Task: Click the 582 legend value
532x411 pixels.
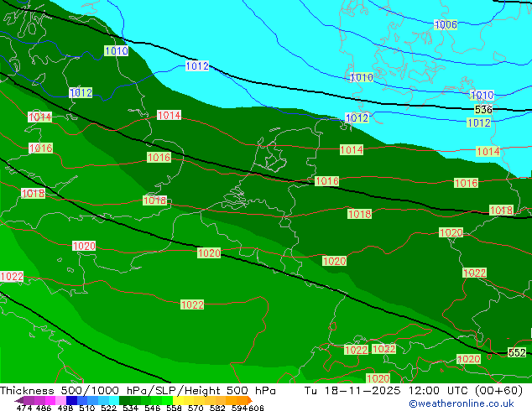Action: (x=217, y=408)
